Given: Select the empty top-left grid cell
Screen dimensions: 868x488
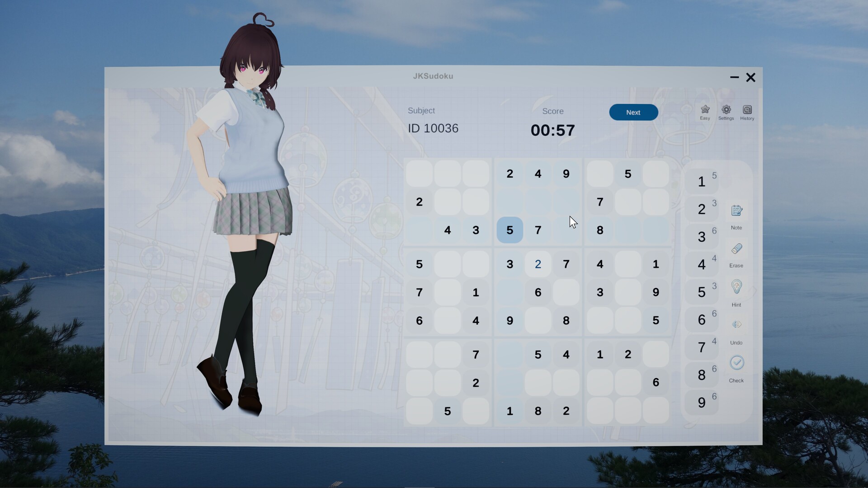Looking at the screenshot, I should coord(419,174).
